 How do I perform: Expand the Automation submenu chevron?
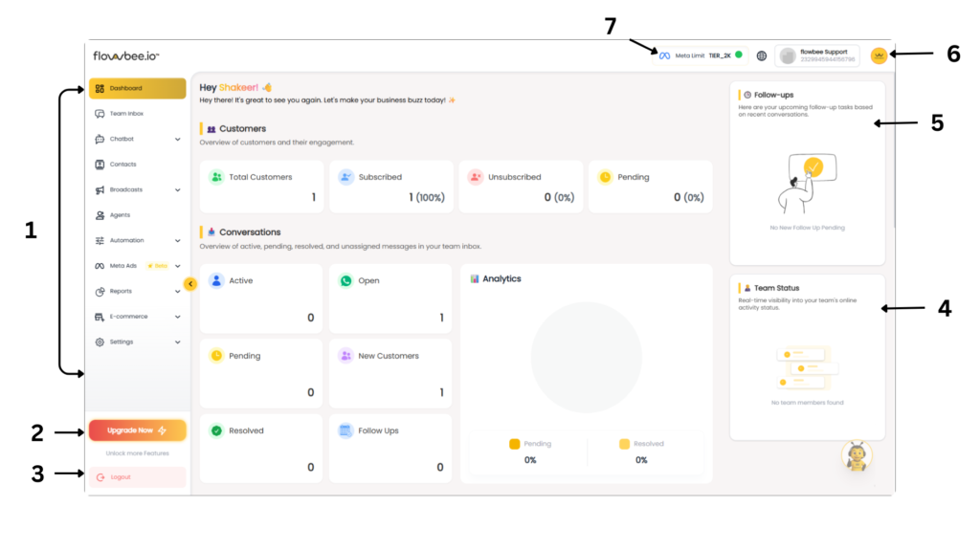(x=177, y=240)
